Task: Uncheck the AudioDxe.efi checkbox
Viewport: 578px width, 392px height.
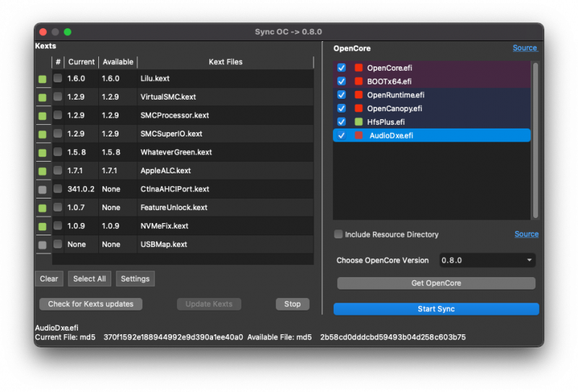Action: [341, 135]
